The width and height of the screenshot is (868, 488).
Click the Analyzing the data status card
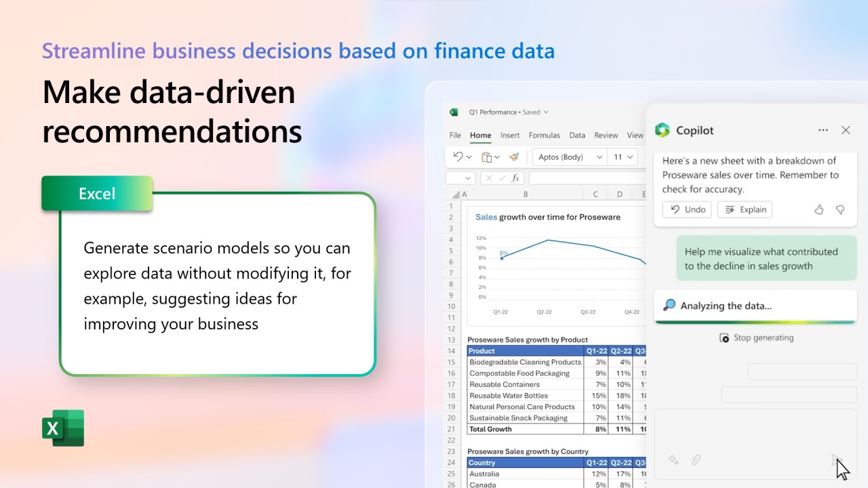coord(755,306)
